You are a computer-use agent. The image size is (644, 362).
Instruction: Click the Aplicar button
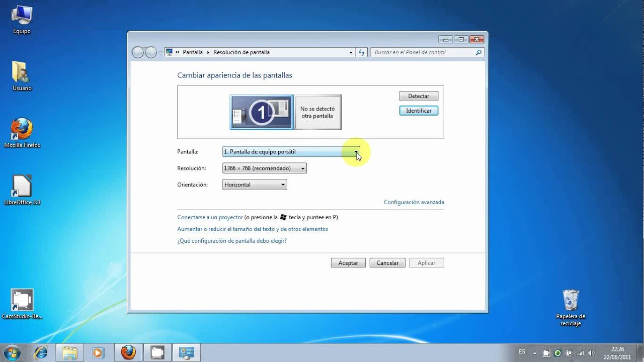(x=427, y=263)
